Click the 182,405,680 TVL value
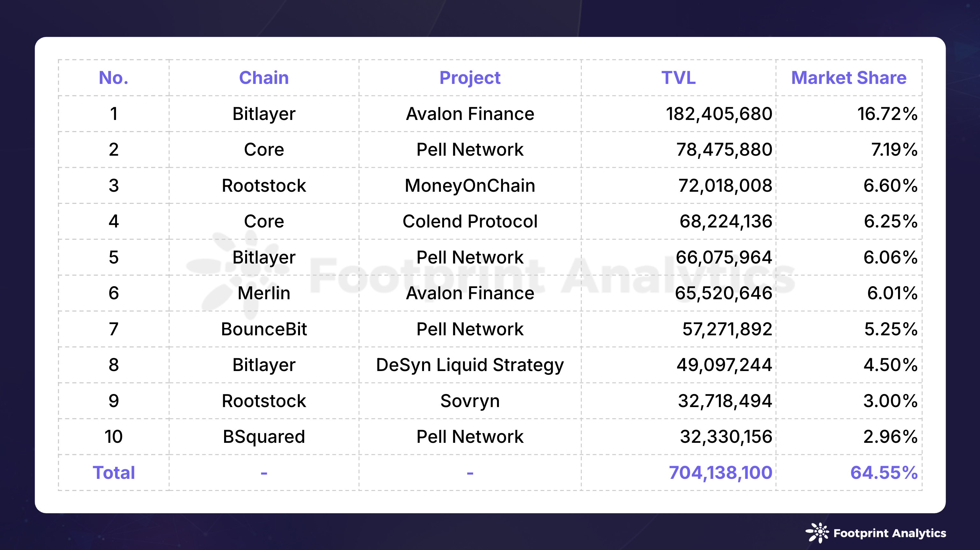980x550 pixels. tap(719, 114)
